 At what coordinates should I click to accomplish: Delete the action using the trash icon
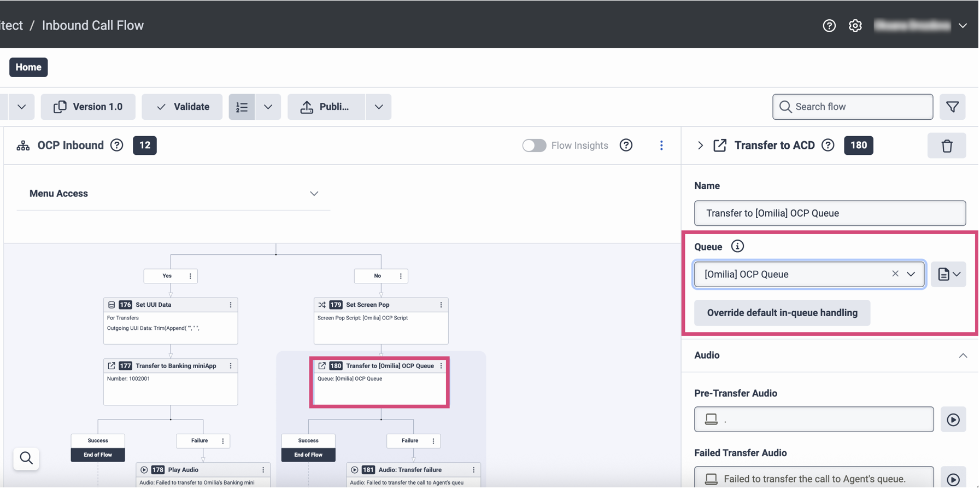click(946, 145)
